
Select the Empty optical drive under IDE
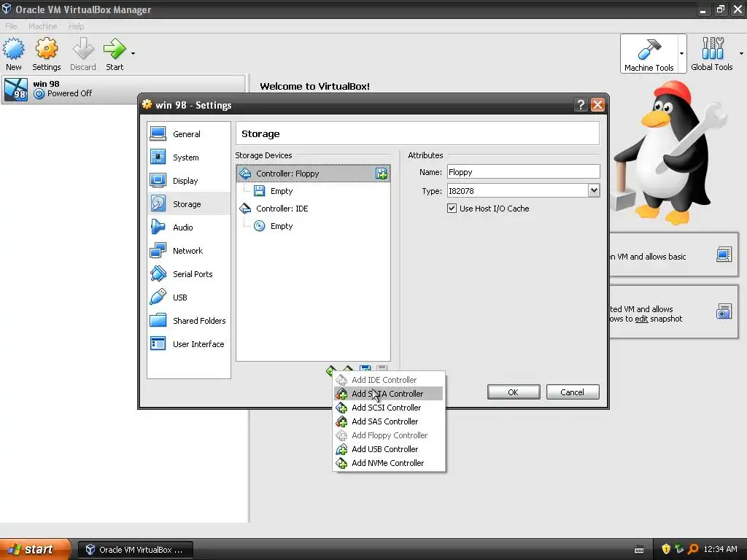(313, 226)
